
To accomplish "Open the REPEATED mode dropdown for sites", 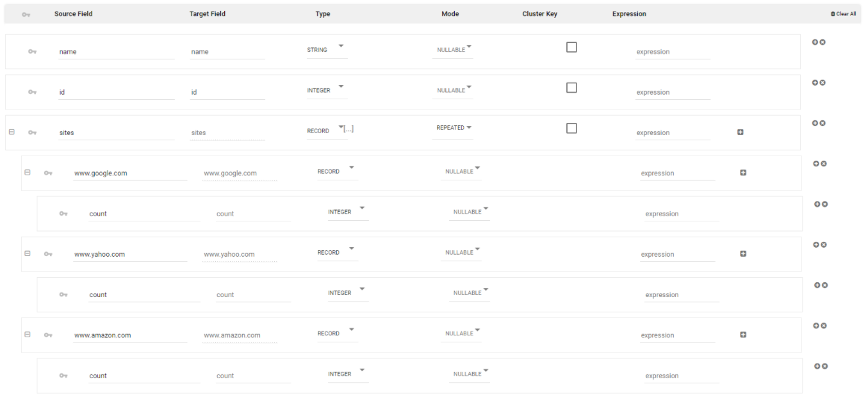I will click(x=469, y=127).
